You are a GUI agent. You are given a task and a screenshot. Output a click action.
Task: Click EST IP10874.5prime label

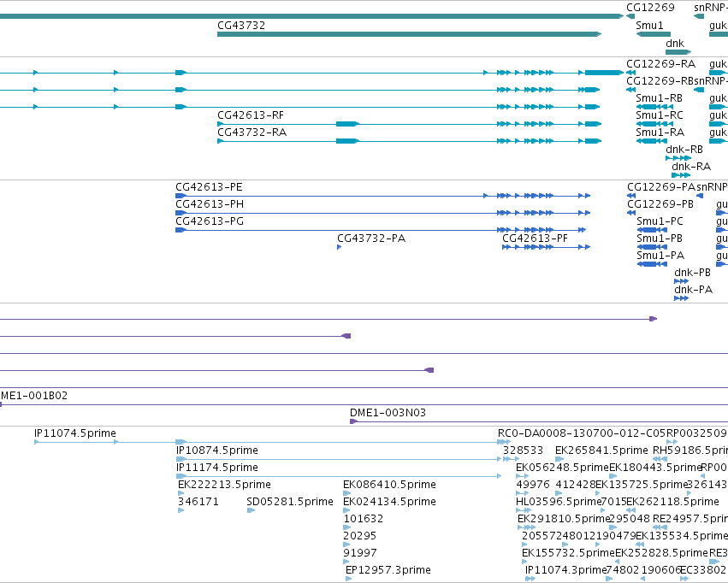(x=216, y=450)
